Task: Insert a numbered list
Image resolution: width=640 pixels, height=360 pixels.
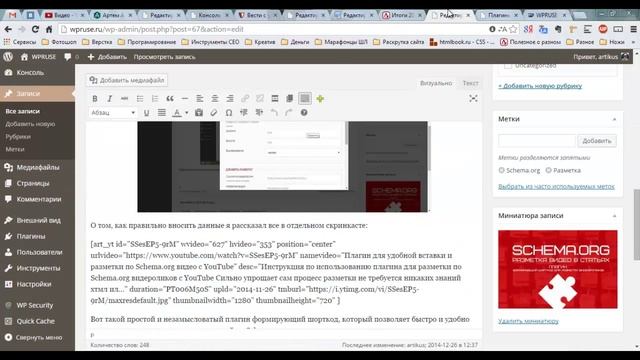Action: pyautogui.click(x=155, y=99)
